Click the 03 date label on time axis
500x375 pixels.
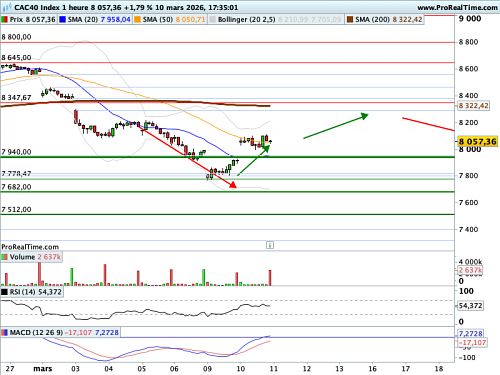(76, 369)
